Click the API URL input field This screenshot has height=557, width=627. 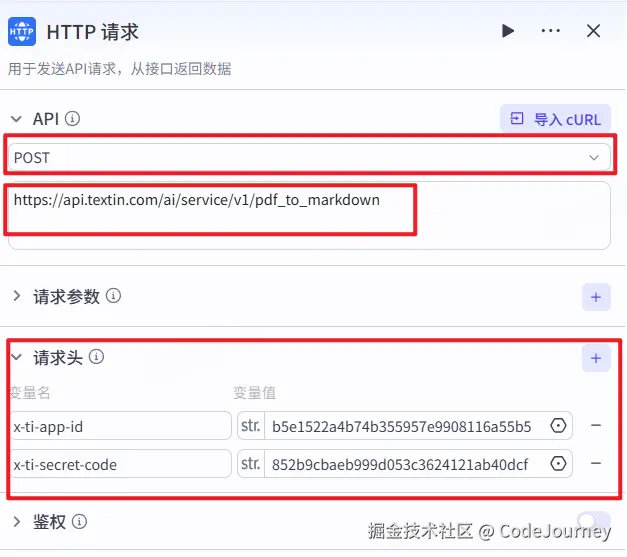(309, 216)
